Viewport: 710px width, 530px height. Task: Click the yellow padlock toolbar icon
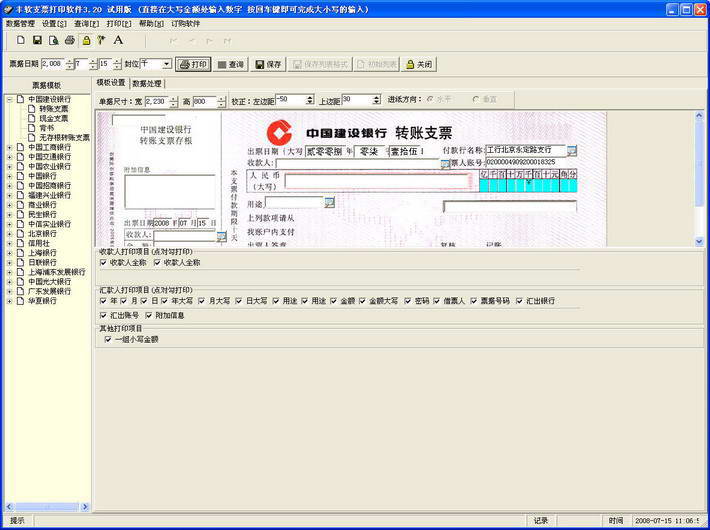[86, 40]
